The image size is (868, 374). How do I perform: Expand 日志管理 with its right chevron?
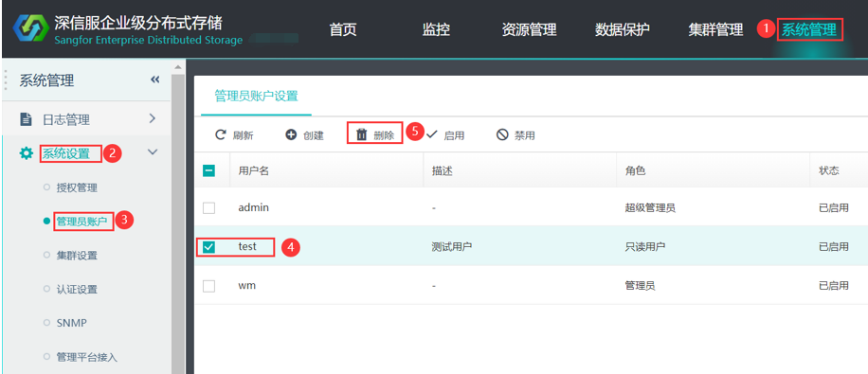pyautogui.click(x=153, y=118)
